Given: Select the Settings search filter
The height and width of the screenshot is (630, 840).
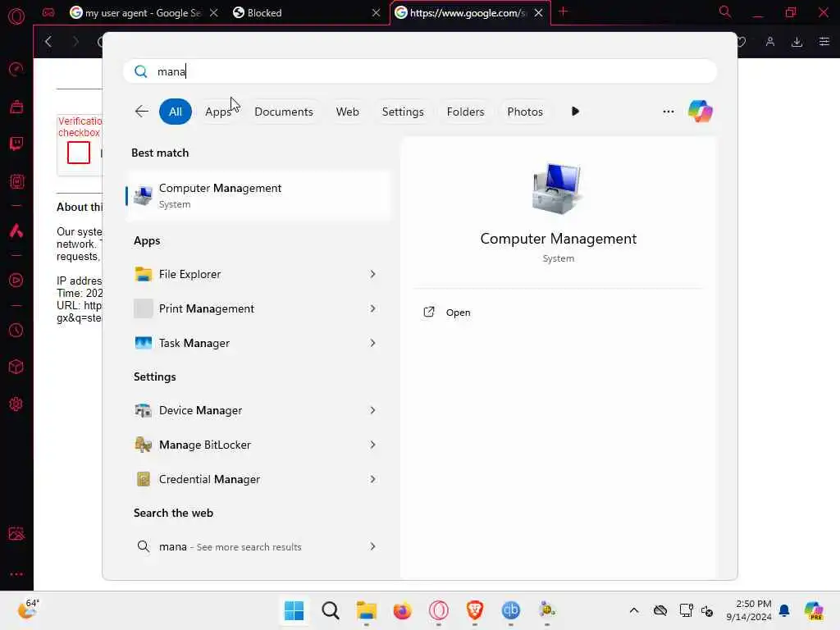Looking at the screenshot, I should tap(403, 112).
